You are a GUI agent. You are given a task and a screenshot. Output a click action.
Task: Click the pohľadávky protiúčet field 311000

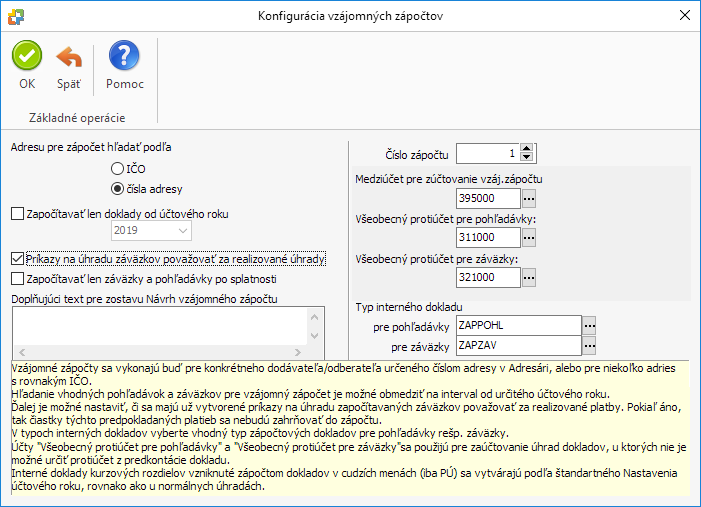point(488,237)
